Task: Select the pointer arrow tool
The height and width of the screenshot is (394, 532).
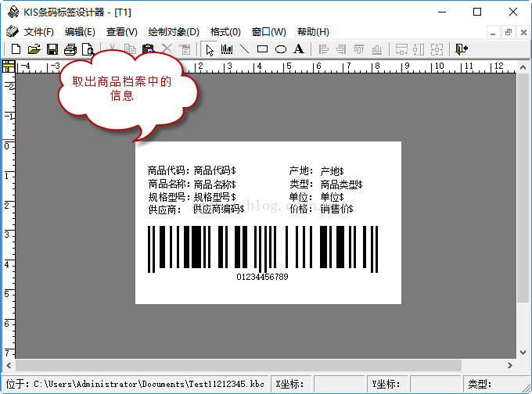Action: [210, 49]
